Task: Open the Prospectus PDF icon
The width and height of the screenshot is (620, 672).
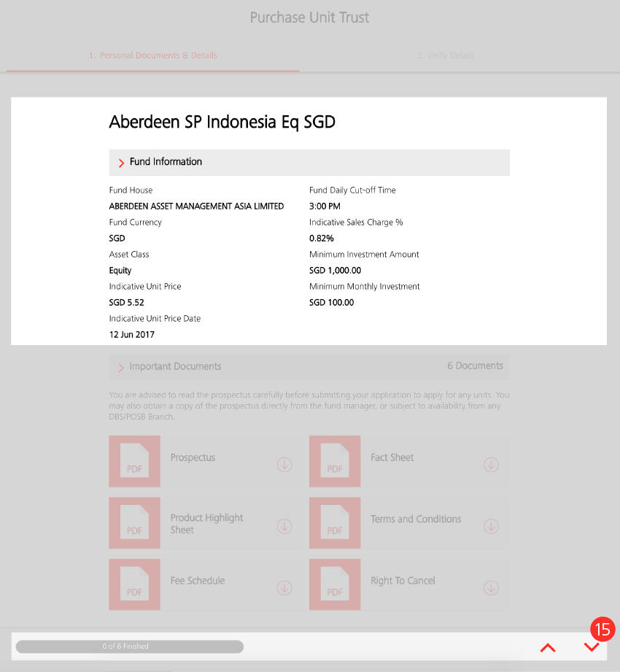Action: point(134,461)
